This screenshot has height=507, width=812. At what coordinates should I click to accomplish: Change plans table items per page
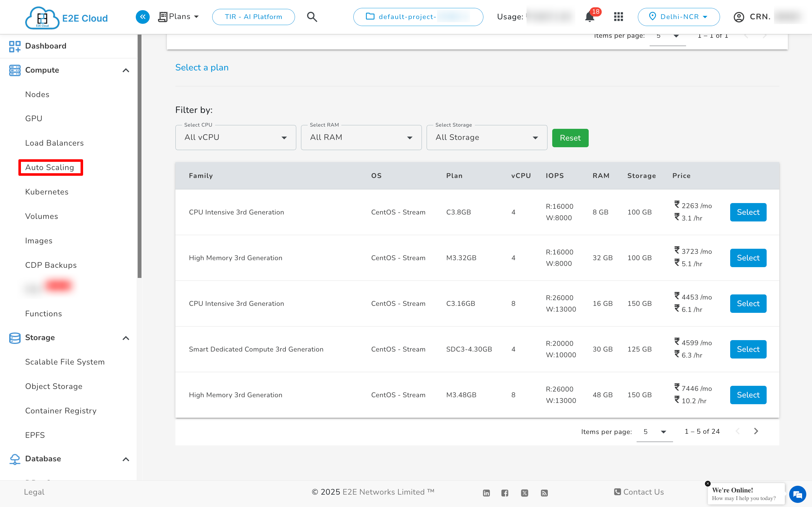click(x=654, y=432)
